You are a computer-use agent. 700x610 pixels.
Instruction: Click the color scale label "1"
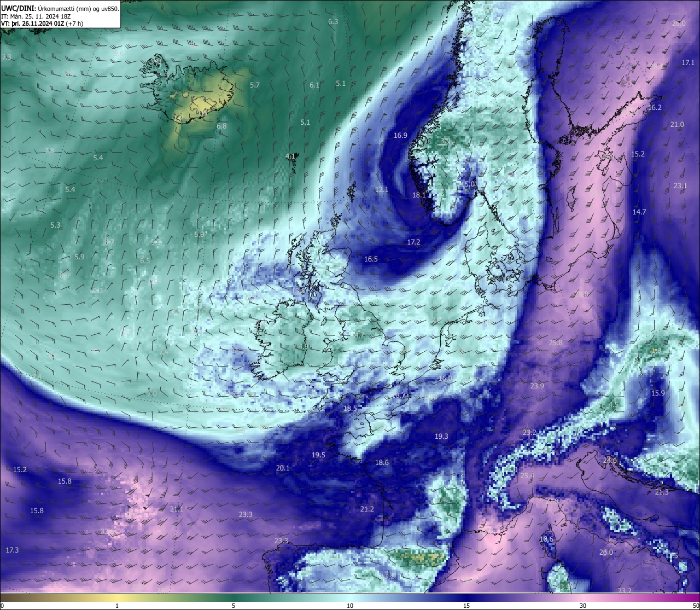[x=117, y=606]
